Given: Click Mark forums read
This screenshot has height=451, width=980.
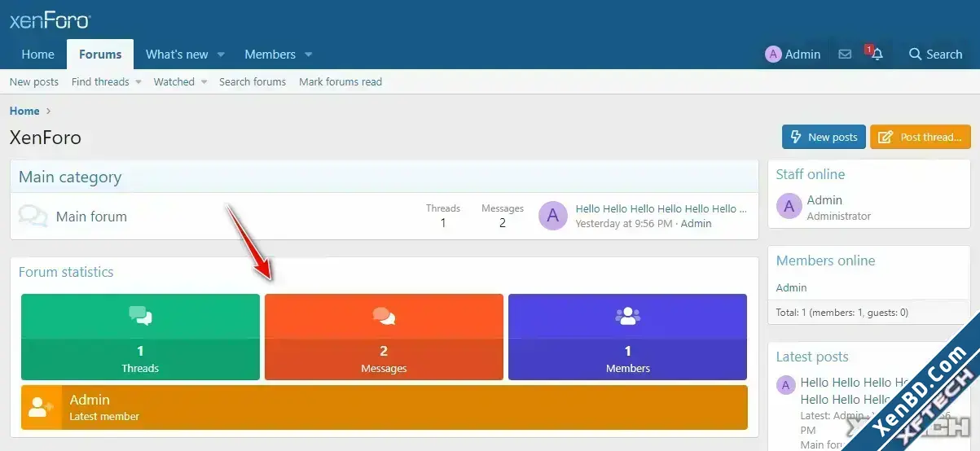Looking at the screenshot, I should [x=341, y=81].
